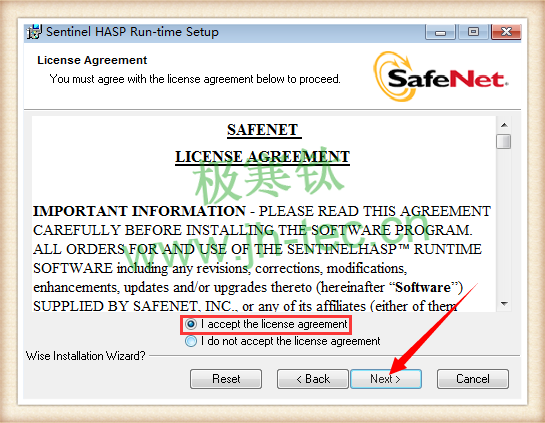Cancel the installation
This screenshot has width=545, height=423.
pyautogui.click(x=473, y=379)
